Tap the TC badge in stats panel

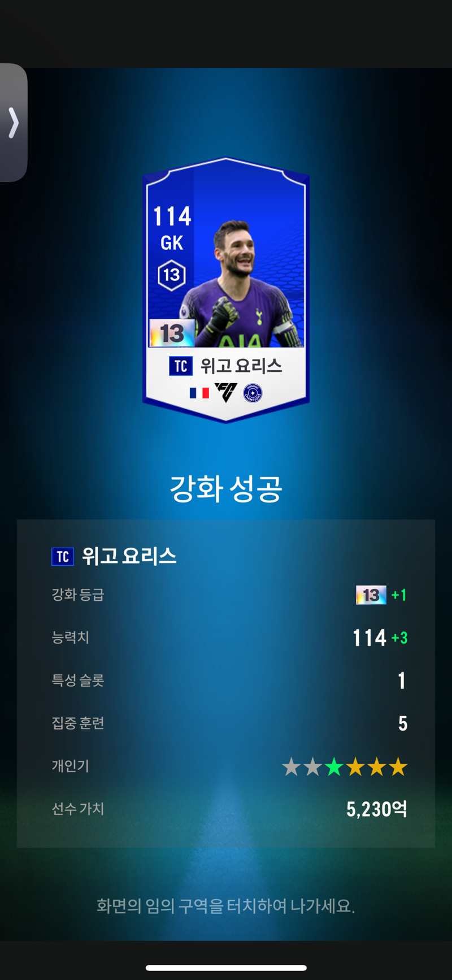(63, 557)
